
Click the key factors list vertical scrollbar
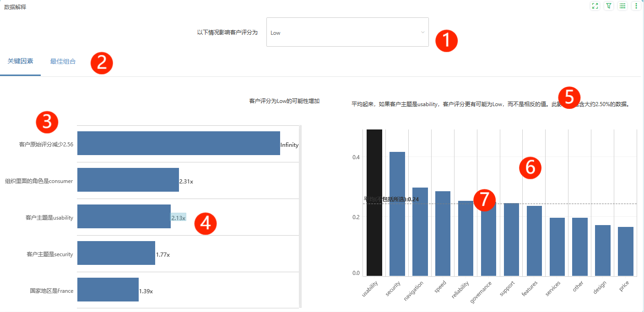tap(300, 216)
